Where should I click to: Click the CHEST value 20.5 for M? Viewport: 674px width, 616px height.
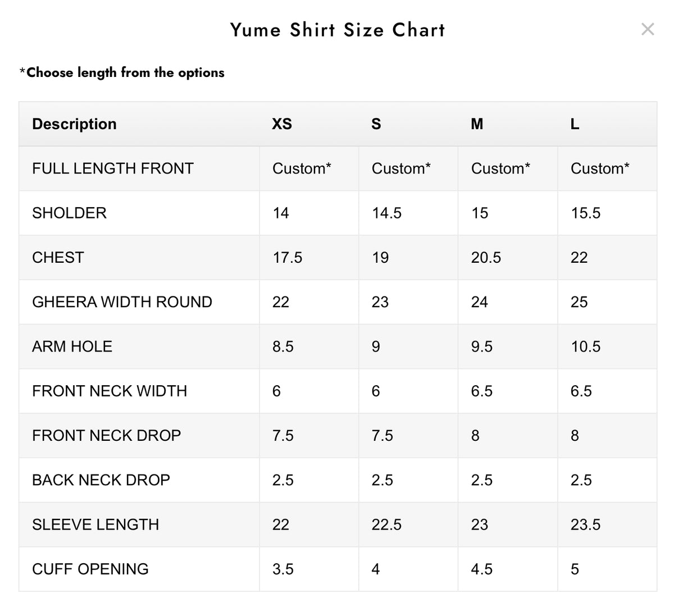(x=486, y=258)
